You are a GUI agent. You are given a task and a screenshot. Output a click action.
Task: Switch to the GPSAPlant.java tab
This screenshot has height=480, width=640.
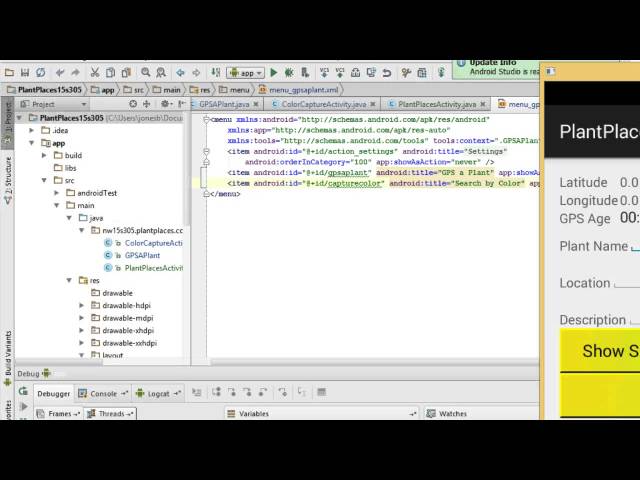[224, 104]
